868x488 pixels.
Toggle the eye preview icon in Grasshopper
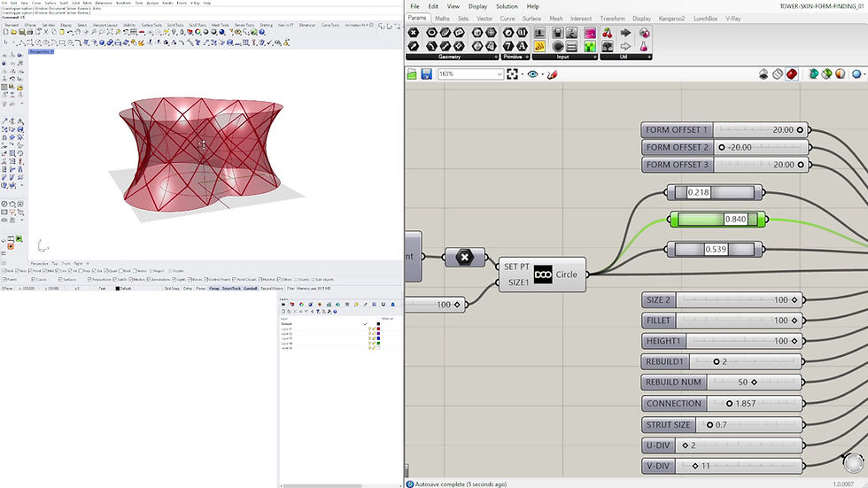point(532,74)
